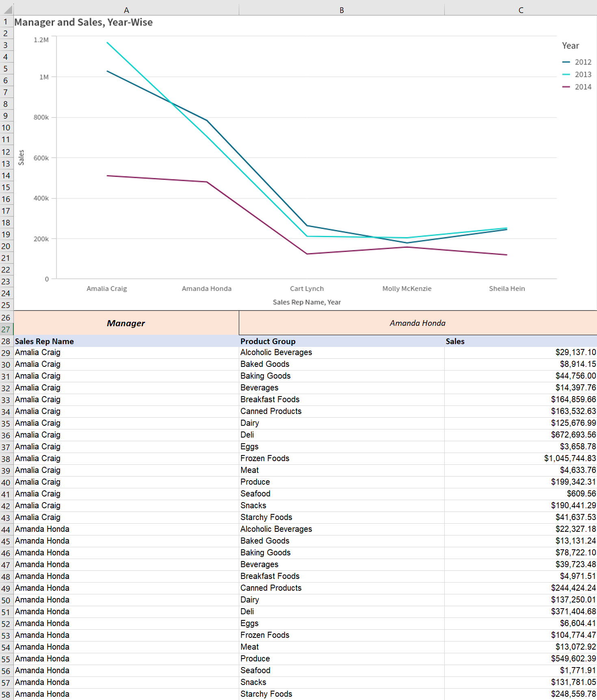Click the 'Year' legend title

pos(571,46)
